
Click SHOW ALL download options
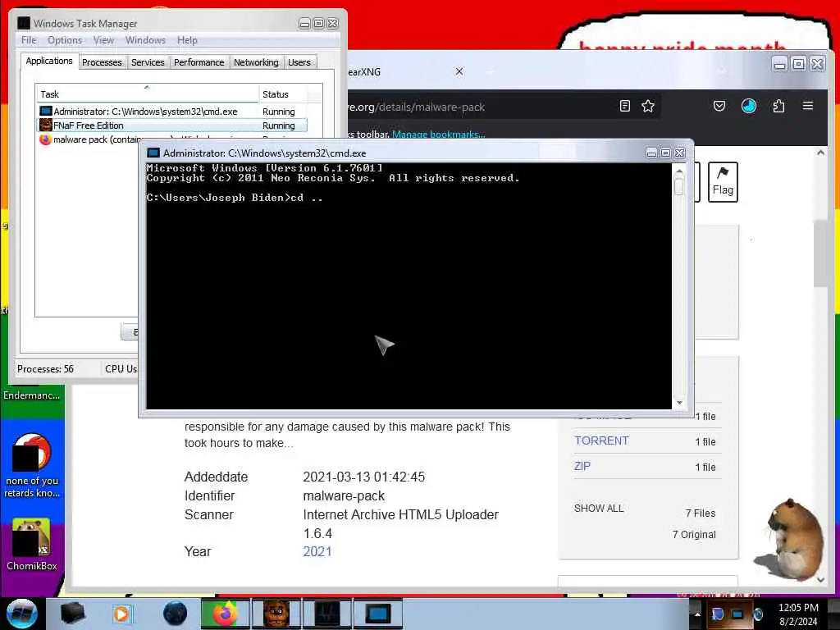[x=599, y=508]
